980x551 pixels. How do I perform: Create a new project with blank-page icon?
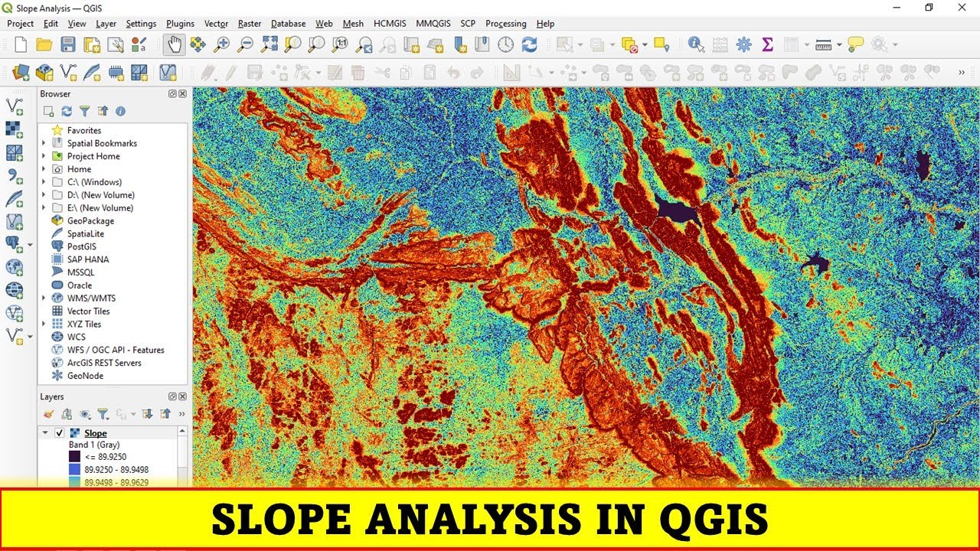(21, 44)
